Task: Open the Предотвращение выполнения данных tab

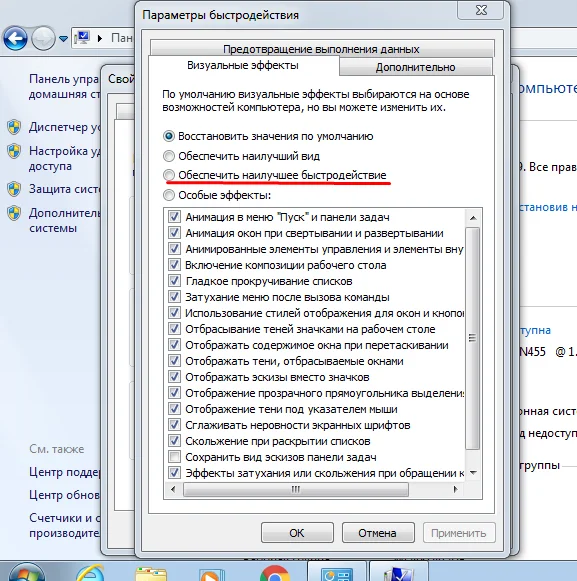Action: point(322,48)
